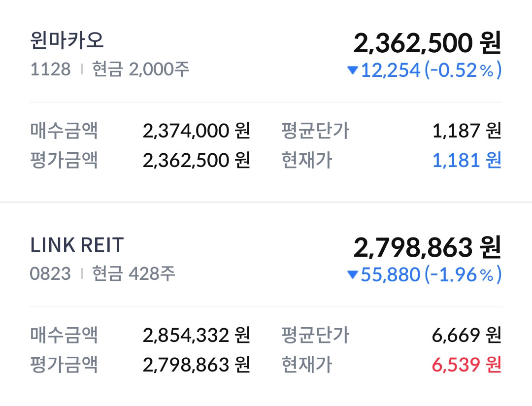Select LINK REIT 평균단가 6,669 원

[x=466, y=336]
